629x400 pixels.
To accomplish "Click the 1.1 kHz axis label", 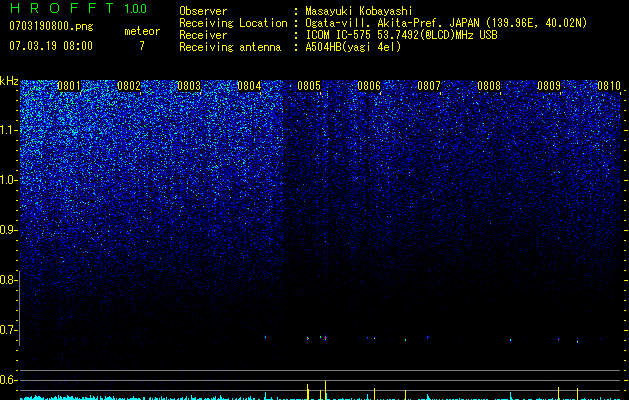I will click(7, 130).
